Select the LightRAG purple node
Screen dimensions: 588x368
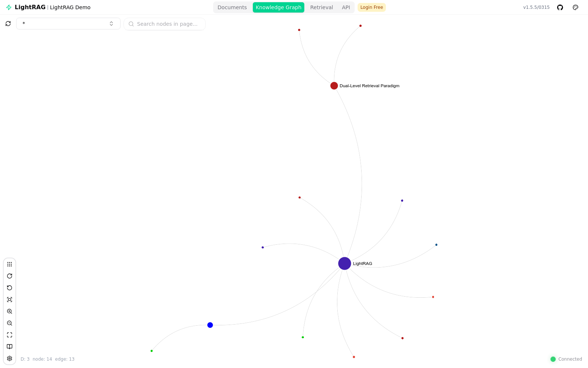point(344,263)
